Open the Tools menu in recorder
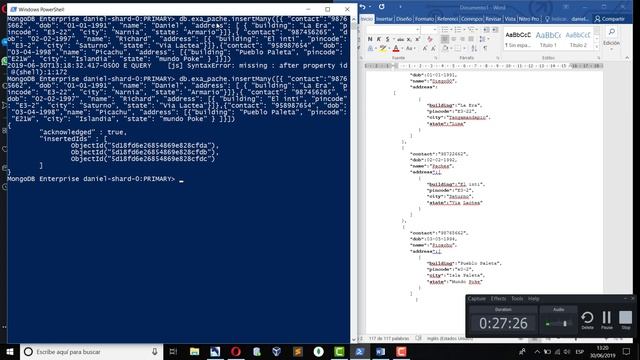The image size is (640, 360). tap(517, 299)
